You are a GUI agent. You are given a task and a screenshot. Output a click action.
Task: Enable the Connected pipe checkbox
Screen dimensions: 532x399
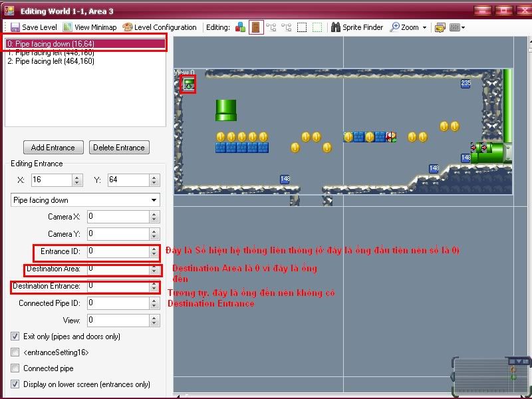tap(15, 368)
